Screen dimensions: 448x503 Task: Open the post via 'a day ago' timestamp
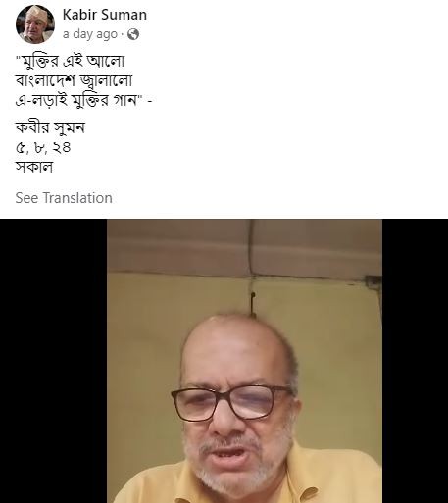(90, 34)
